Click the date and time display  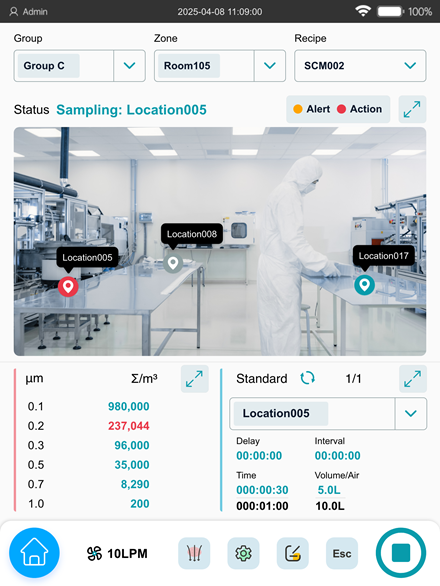pyautogui.click(x=220, y=12)
